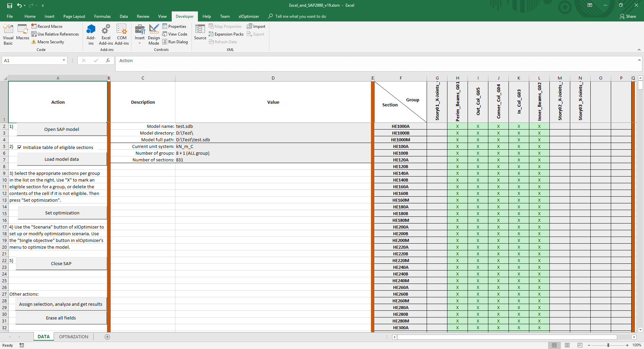The width and height of the screenshot is (644, 349).
Task: Open XML Expansion Packs
Action: 226,34
